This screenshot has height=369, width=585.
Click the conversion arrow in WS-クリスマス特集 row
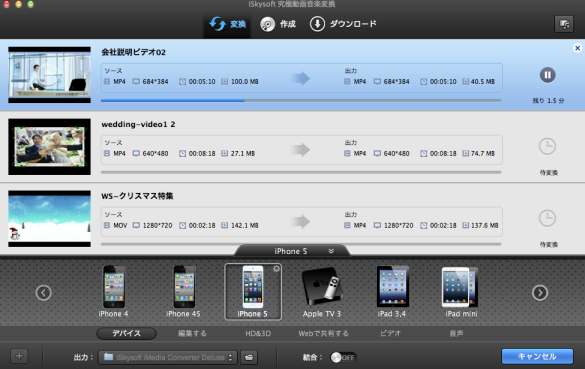[300, 222]
